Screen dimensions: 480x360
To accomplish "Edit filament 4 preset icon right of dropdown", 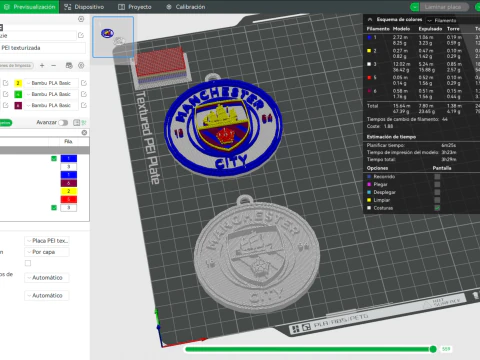I will (x=84, y=94).
